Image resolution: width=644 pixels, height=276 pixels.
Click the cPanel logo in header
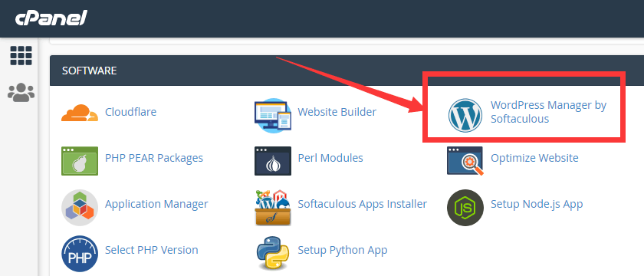pyautogui.click(x=51, y=18)
